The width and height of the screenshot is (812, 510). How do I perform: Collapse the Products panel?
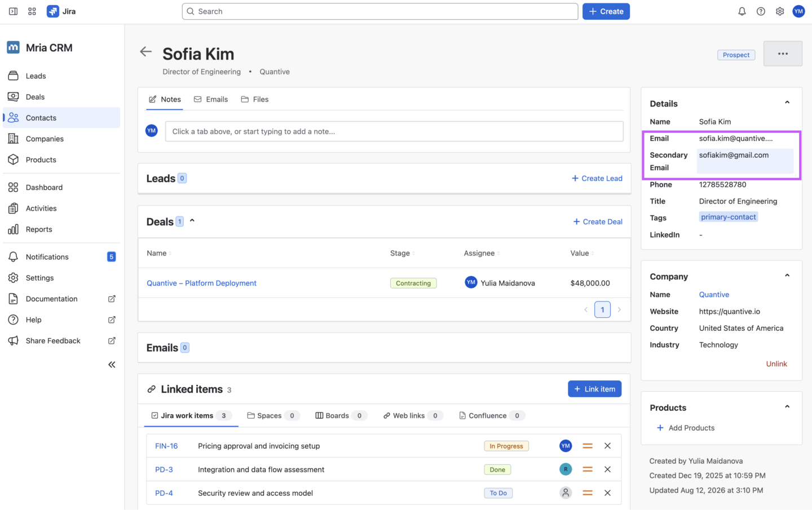787,407
